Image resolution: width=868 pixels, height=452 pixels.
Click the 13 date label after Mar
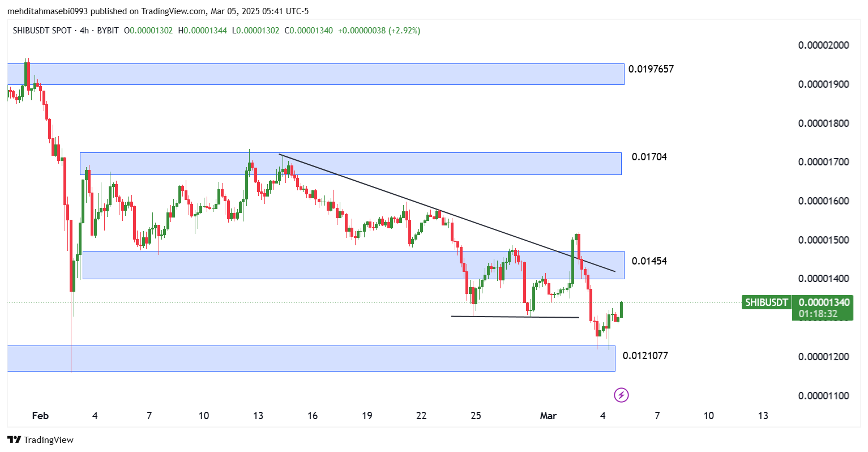(763, 416)
